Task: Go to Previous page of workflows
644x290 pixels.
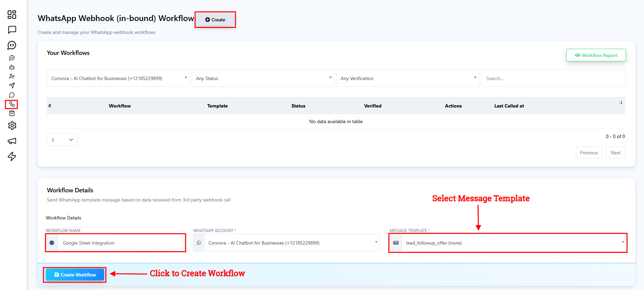Action: tap(589, 153)
